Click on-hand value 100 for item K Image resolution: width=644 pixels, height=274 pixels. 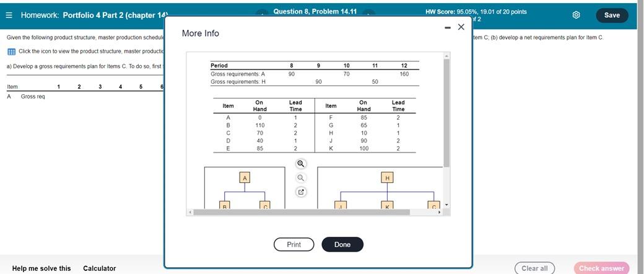(363, 149)
